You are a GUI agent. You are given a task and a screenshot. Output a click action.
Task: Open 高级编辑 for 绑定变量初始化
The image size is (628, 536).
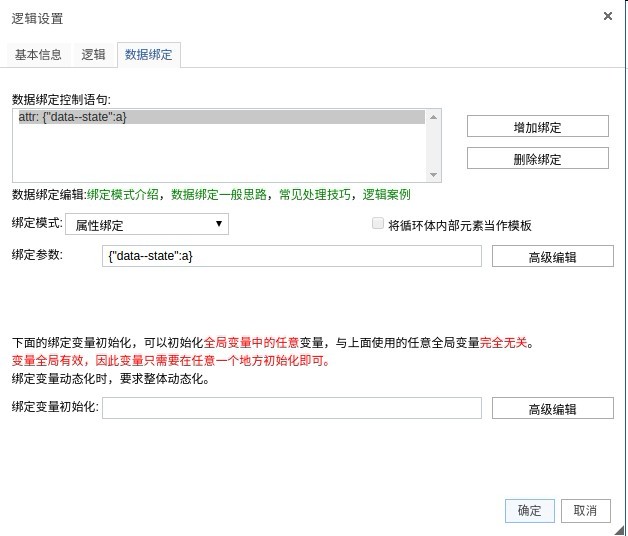[x=553, y=408]
